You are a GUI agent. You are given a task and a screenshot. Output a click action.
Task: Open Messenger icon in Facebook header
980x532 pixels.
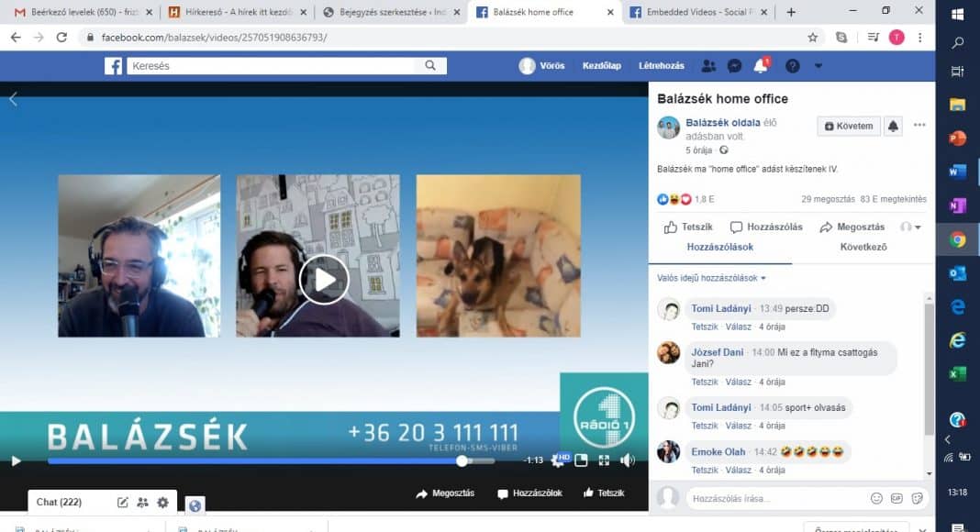pyautogui.click(x=734, y=65)
